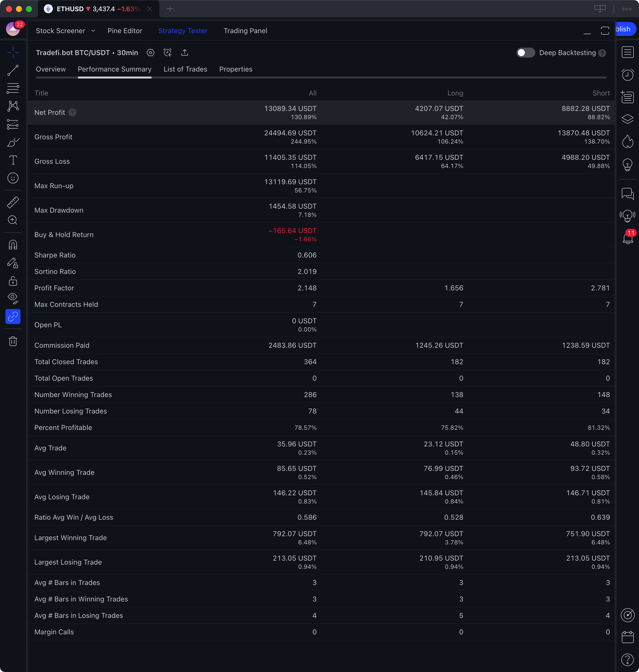Viewport: 639px width, 672px height.
Task: Open strategy settings gear icon
Action: [x=150, y=53]
